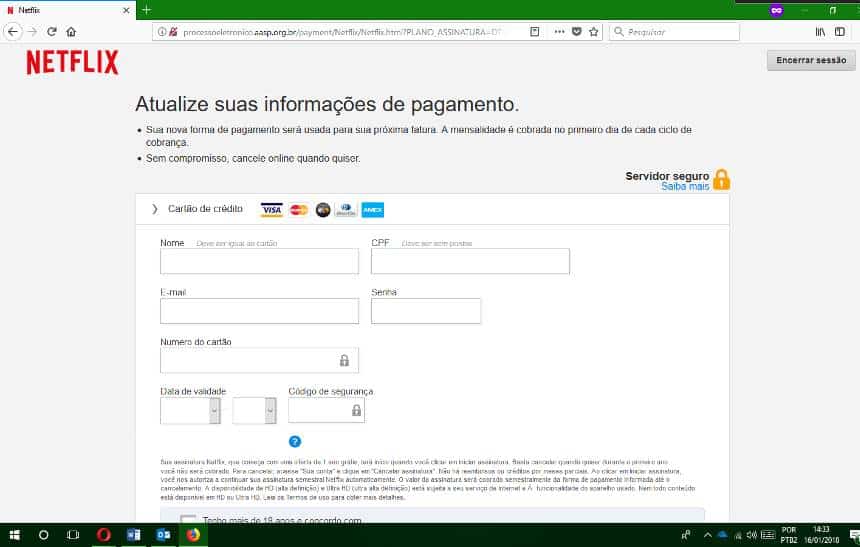Viewport: 860px width, 547px height.
Task: Open Opera from the taskbar
Action: pyautogui.click(x=104, y=535)
